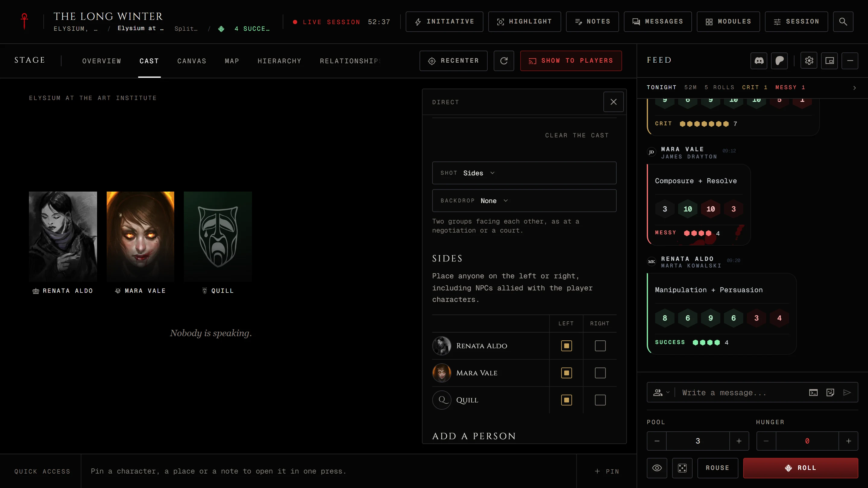Switch to the Canvas tab
868x488 pixels.
coord(192,61)
